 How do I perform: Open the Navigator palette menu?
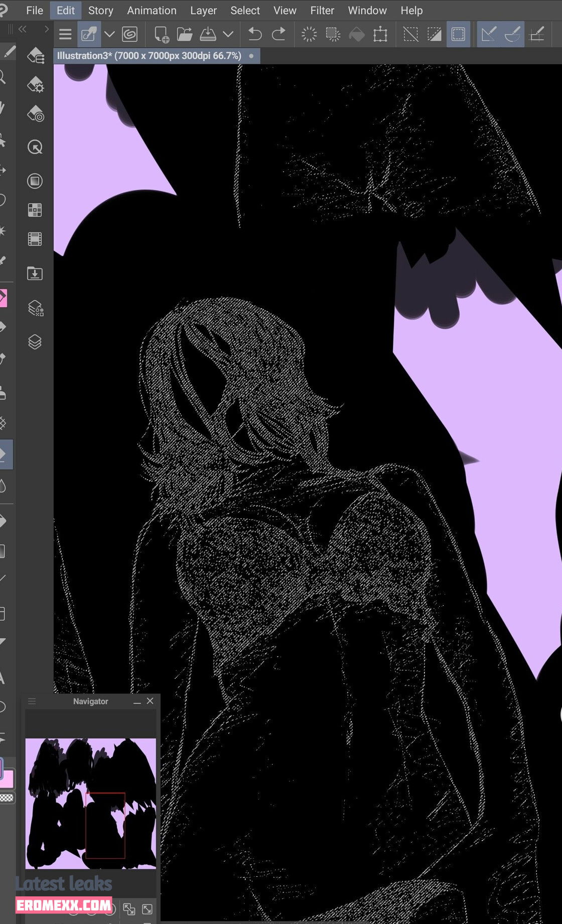point(32,702)
